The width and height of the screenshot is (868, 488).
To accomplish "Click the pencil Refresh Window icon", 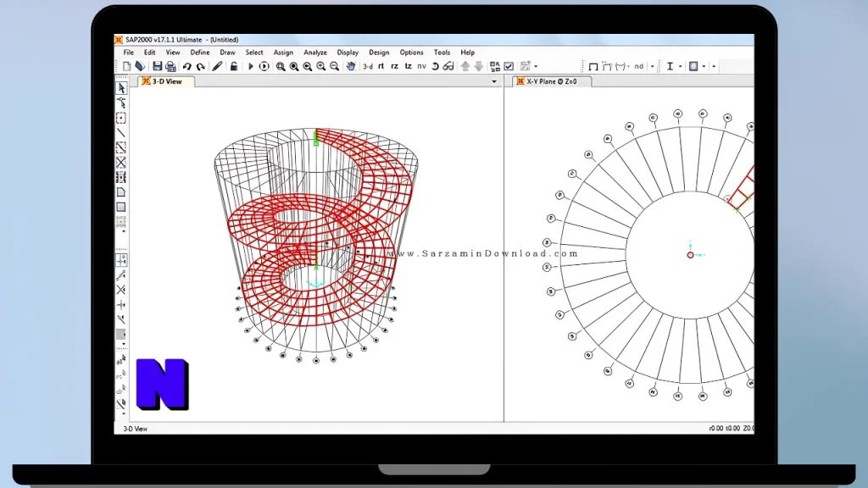I will pos(218,66).
